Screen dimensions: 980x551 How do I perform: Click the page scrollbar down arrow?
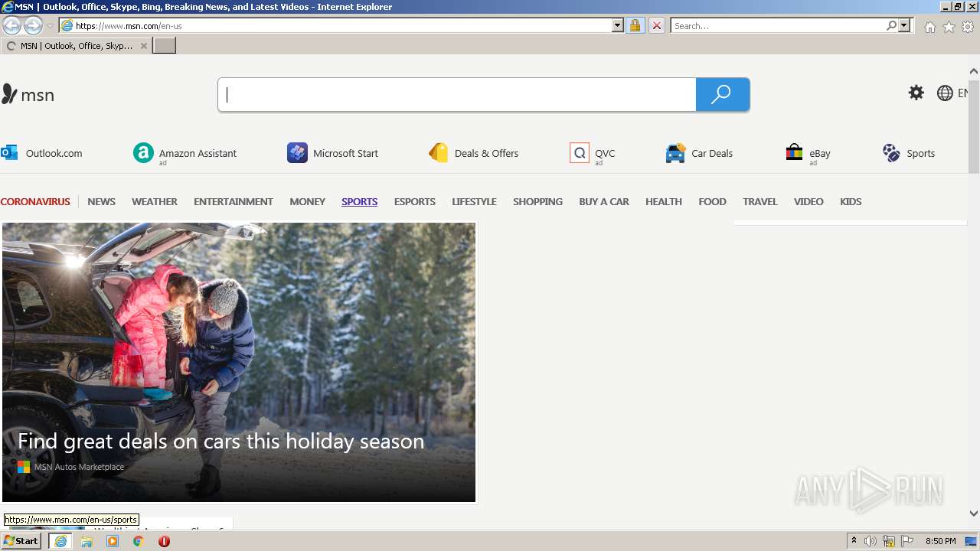click(x=973, y=514)
